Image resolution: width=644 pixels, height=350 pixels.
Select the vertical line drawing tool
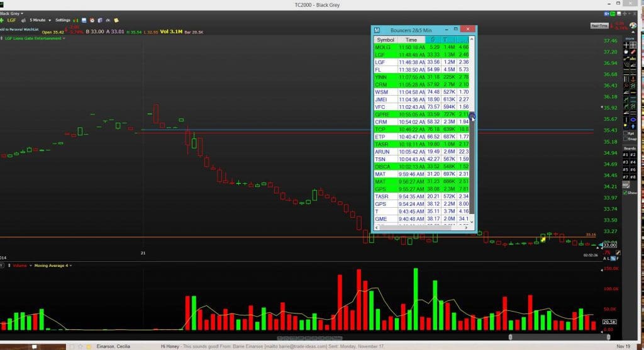pyautogui.click(x=626, y=119)
